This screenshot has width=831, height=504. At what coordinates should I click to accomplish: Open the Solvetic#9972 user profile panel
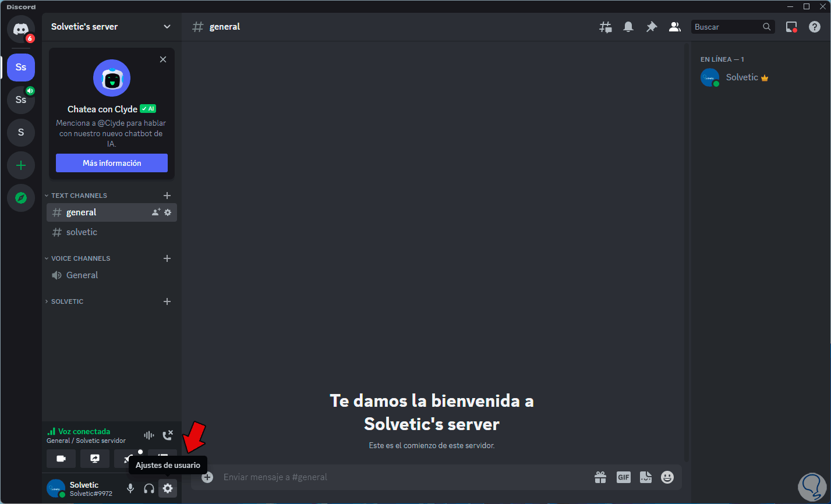82,488
